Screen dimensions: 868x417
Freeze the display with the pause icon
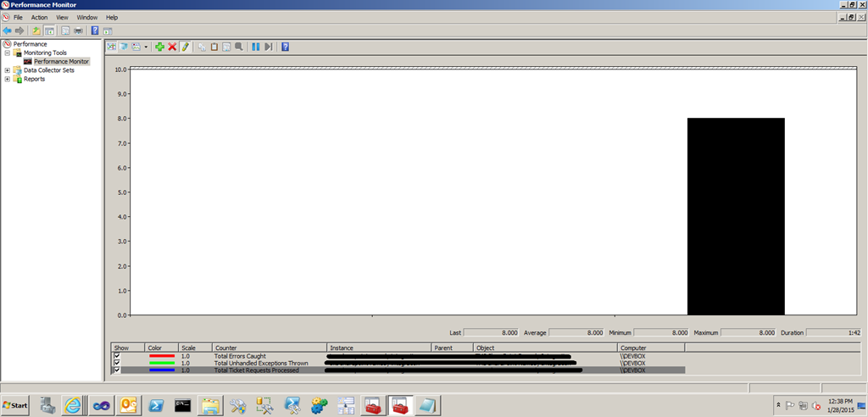pyautogui.click(x=256, y=47)
